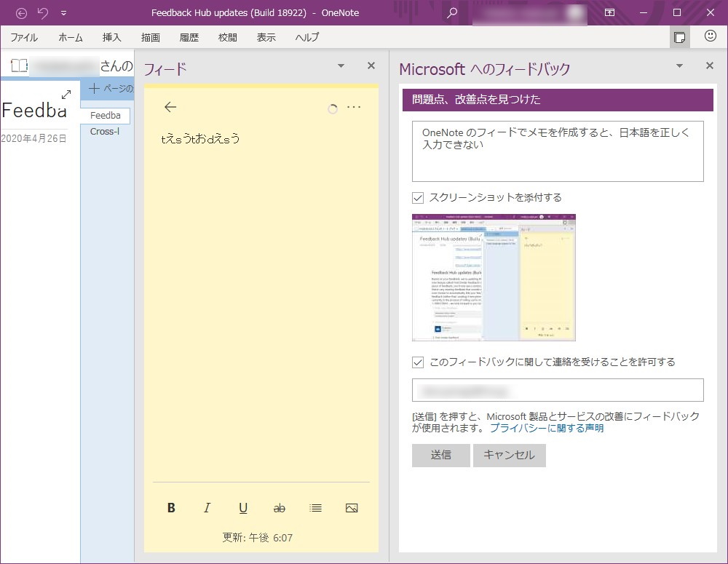
Task: Open the フィード panel dropdown arrow
Action: coord(341,65)
